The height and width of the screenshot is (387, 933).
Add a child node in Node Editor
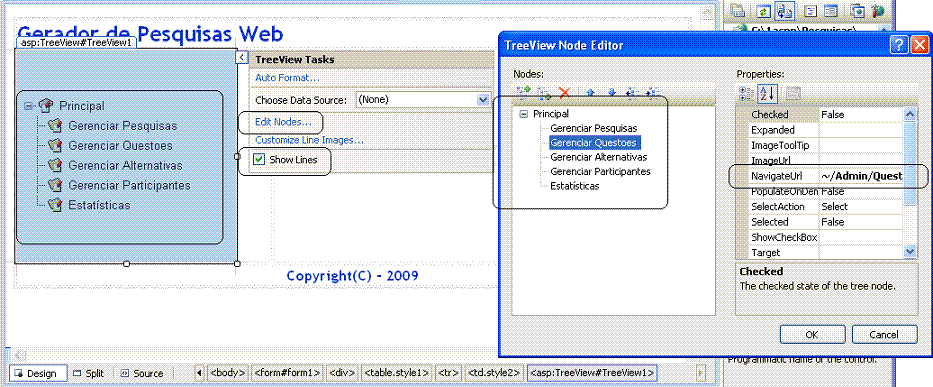[x=544, y=92]
